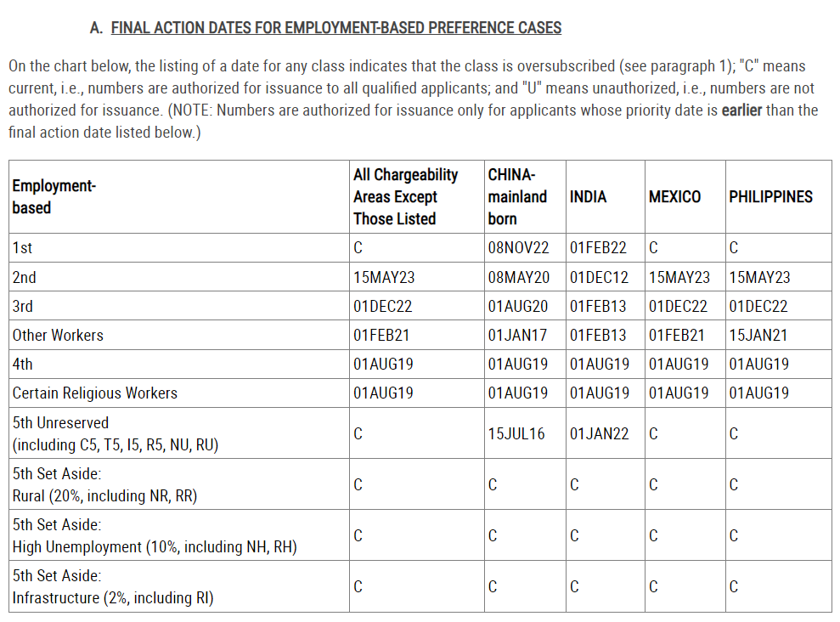This screenshot has width=840, height=622.
Task: Select the Other Workers row label
Action: tap(58, 336)
